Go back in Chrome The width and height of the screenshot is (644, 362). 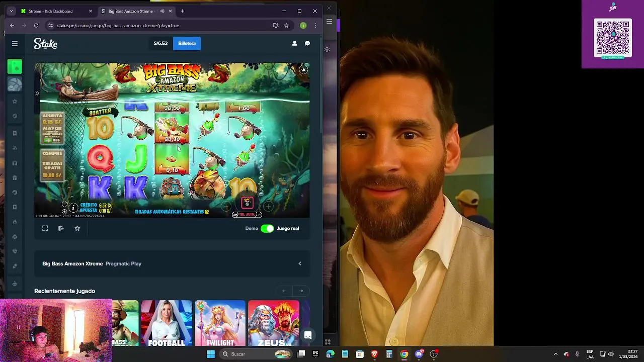[12, 25]
